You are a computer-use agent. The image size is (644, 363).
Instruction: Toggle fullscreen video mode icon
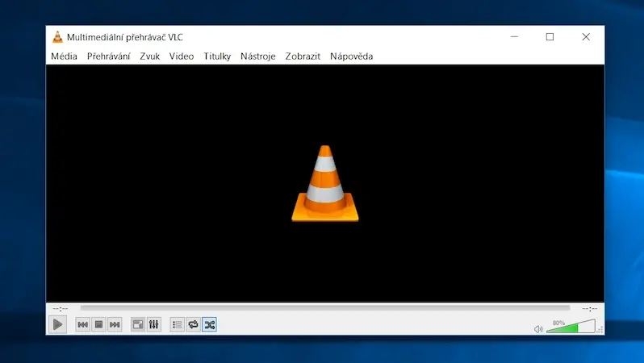(x=138, y=325)
